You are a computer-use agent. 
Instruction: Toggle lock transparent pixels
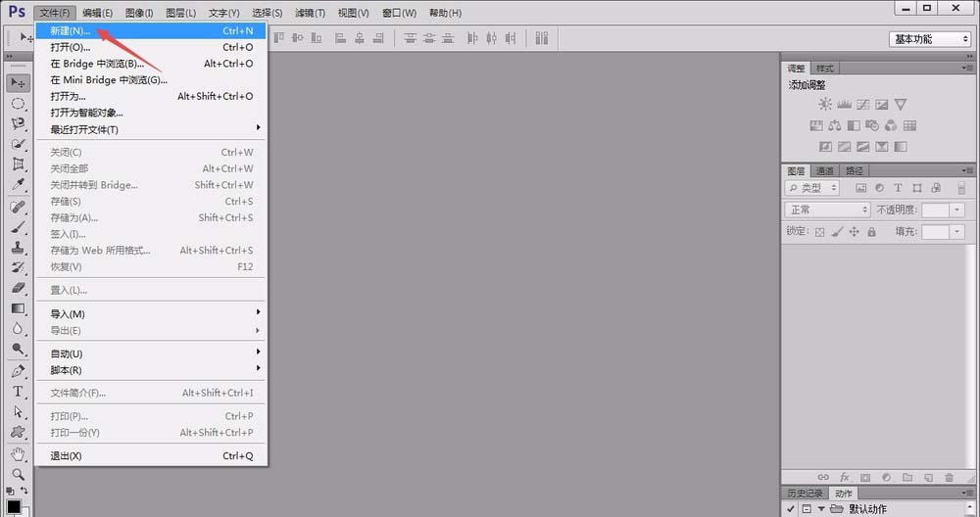pos(820,232)
